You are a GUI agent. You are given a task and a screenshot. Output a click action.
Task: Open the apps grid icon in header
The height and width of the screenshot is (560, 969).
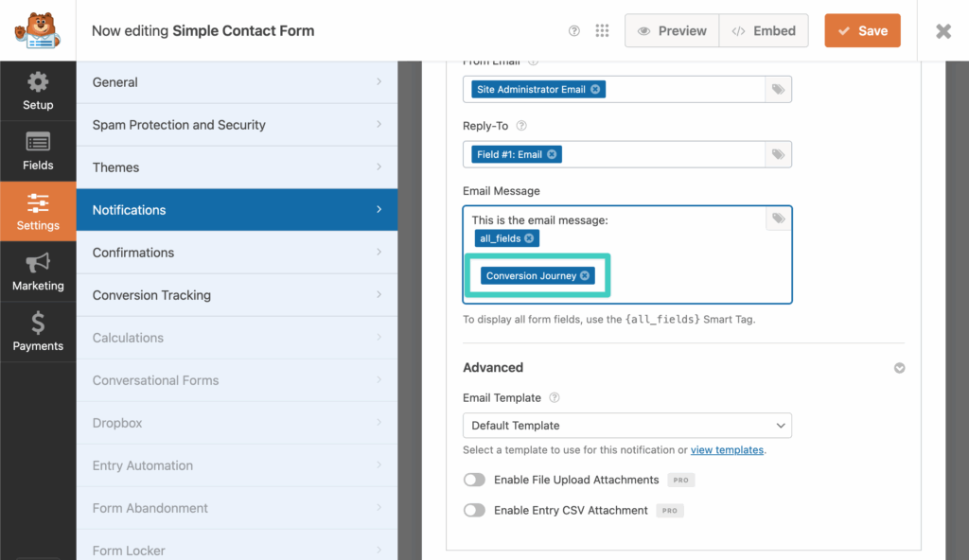tap(602, 31)
